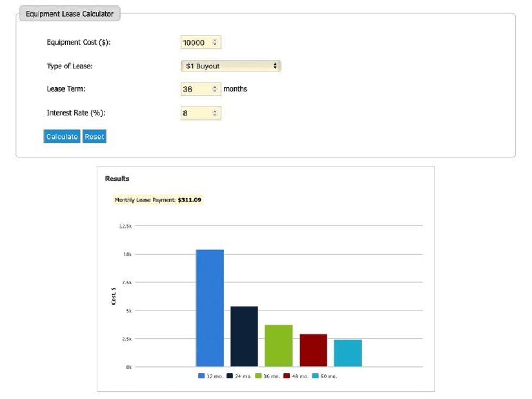Screen dimensions: 532x399
Task: Click the dark navy 24 month bar
Action: pyautogui.click(x=244, y=336)
